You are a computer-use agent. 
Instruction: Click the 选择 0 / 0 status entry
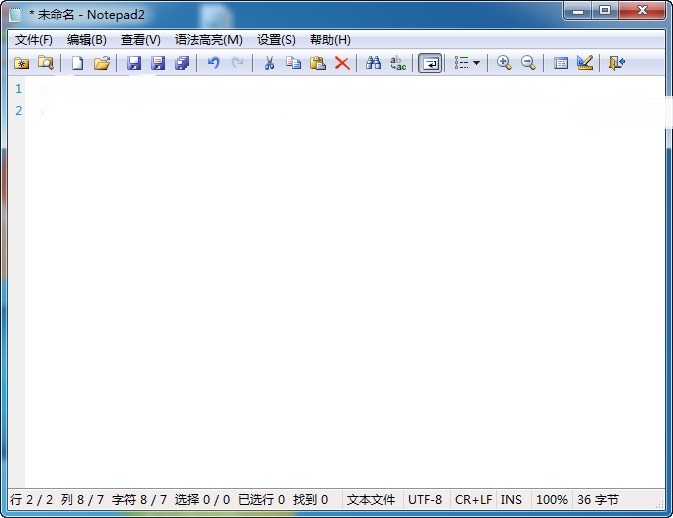pos(203,500)
